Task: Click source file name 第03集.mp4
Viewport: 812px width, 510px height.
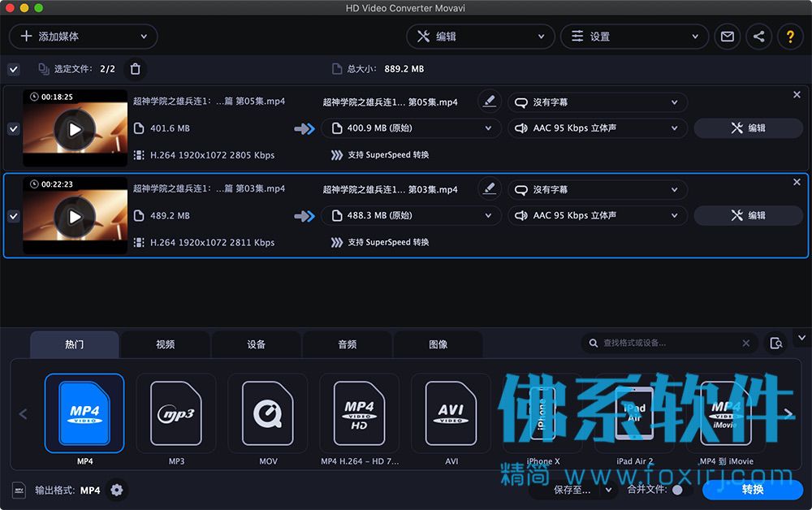Action: (209, 189)
